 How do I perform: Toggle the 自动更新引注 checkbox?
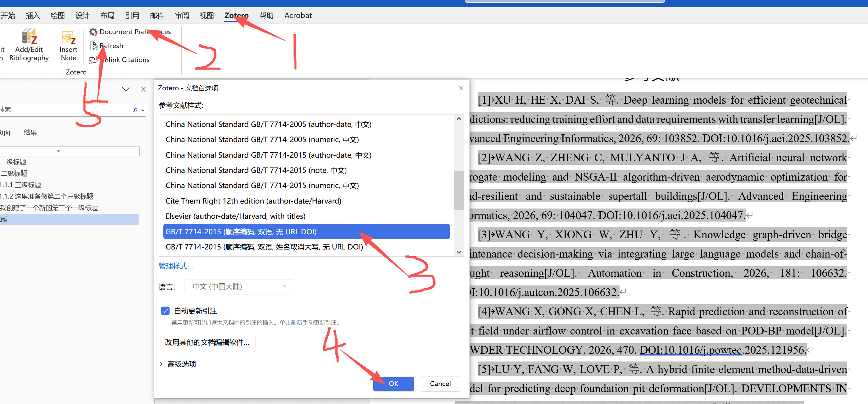[165, 311]
